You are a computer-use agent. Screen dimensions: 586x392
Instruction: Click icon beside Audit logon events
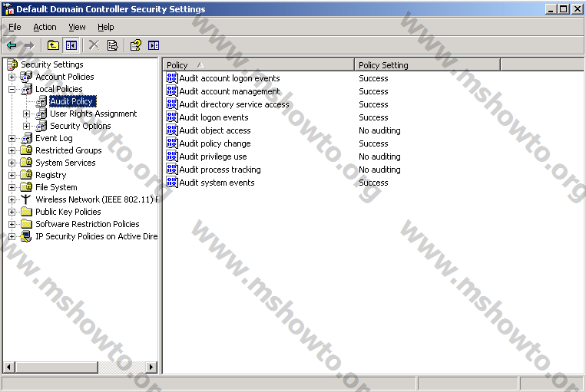pyautogui.click(x=172, y=117)
